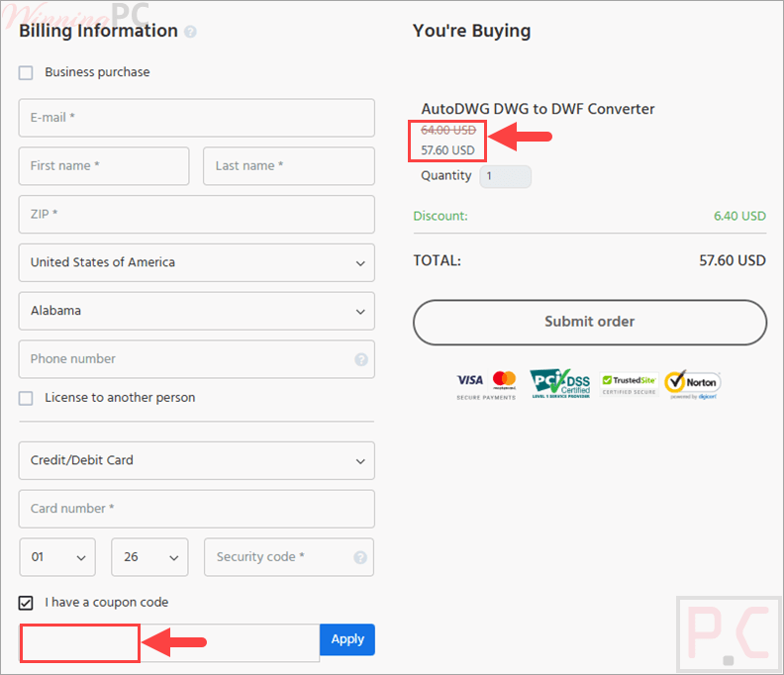The width and height of the screenshot is (784, 675).
Task: Click the 57.60 USD price under product name
Action: [x=448, y=150]
